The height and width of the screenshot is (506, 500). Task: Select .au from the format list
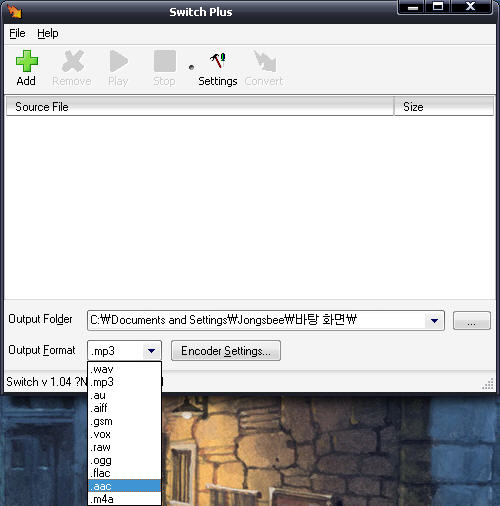tap(124, 395)
